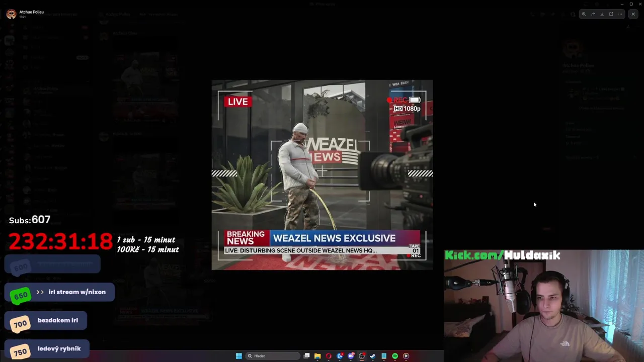Click the 'irl stream w/nixon' goal
The width and height of the screenshot is (644, 362).
pyautogui.click(x=59, y=292)
